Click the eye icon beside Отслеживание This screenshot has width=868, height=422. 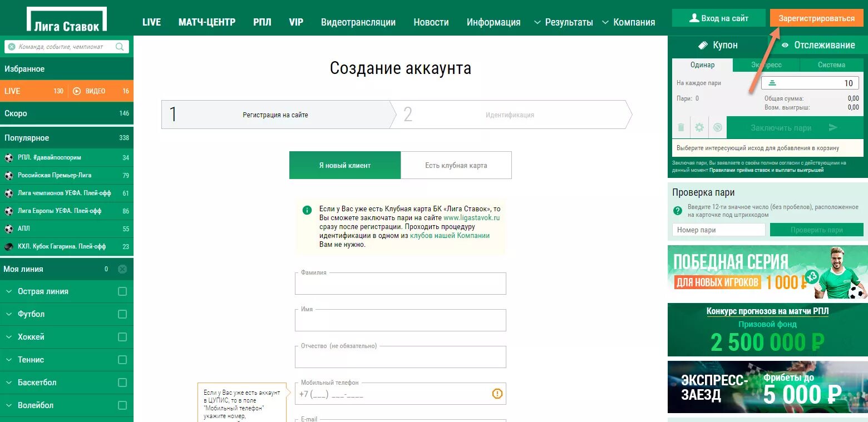pos(785,46)
